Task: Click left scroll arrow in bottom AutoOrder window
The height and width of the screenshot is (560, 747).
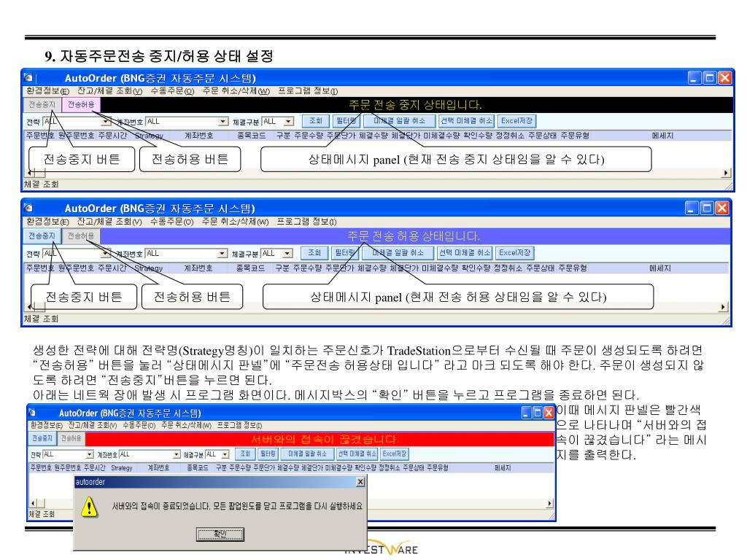Action: pyautogui.click(x=33, y=503)
